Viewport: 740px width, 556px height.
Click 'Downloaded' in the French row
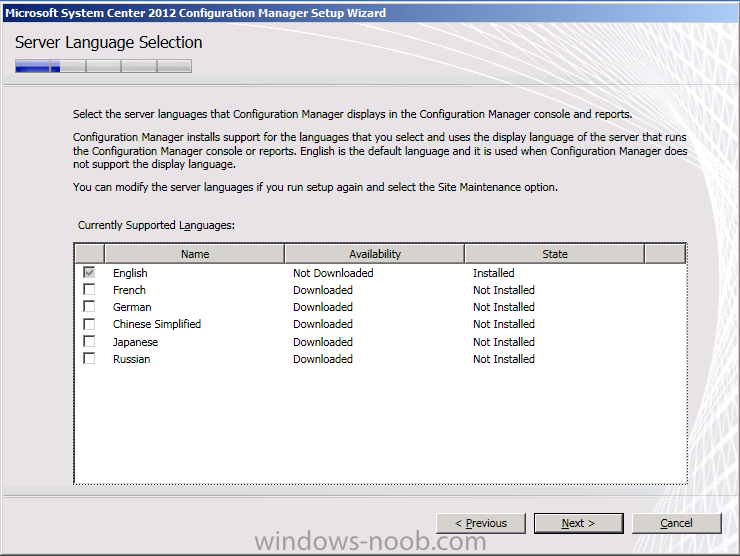tap(323, 290)
